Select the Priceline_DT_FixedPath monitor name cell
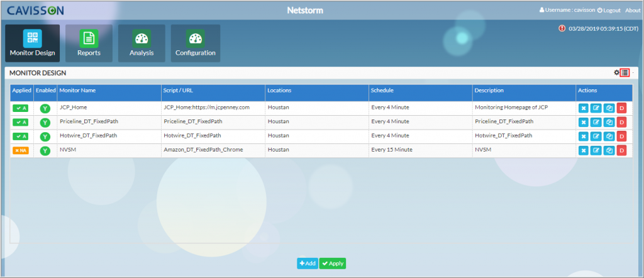644x278 pixels. click(109, 122)
